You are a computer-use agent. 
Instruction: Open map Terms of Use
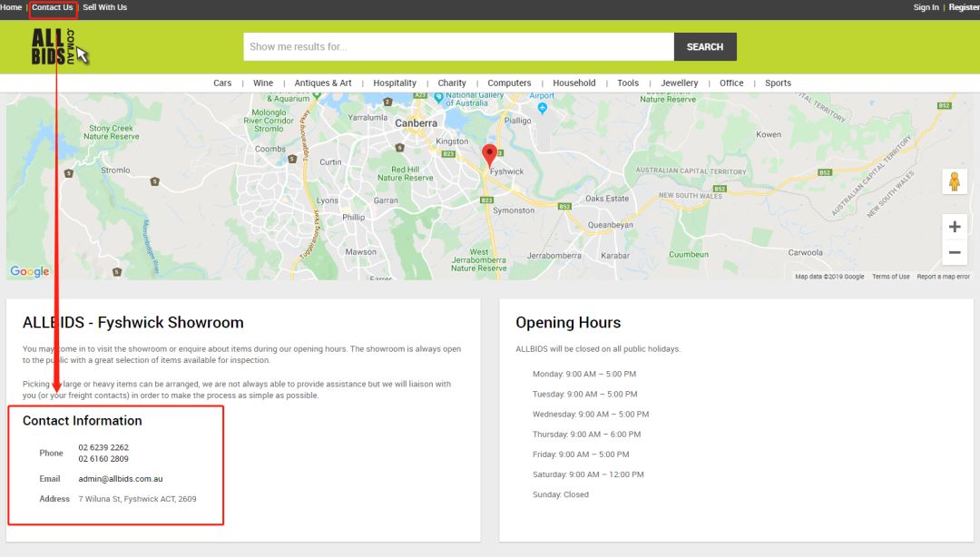click(x=891, y=277)
